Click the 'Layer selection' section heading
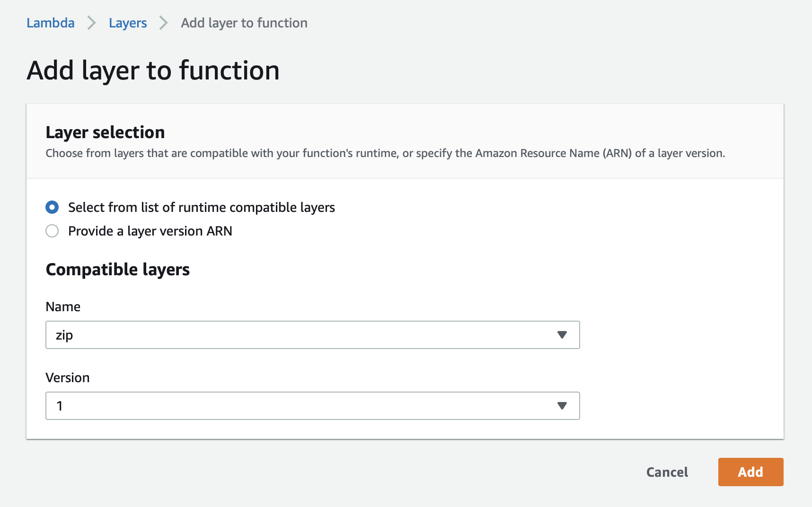This screenshot has height=507, width=812. tap(105, 132)
